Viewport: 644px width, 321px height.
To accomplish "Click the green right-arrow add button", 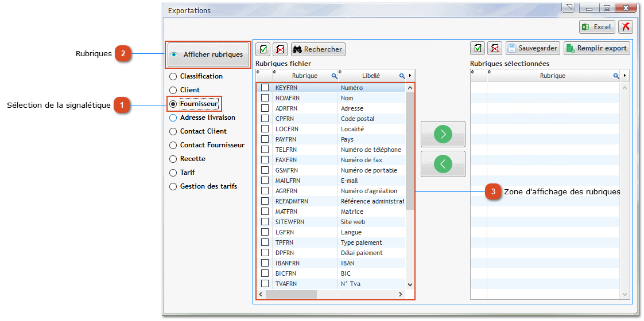I will click(x=443, y=134).
